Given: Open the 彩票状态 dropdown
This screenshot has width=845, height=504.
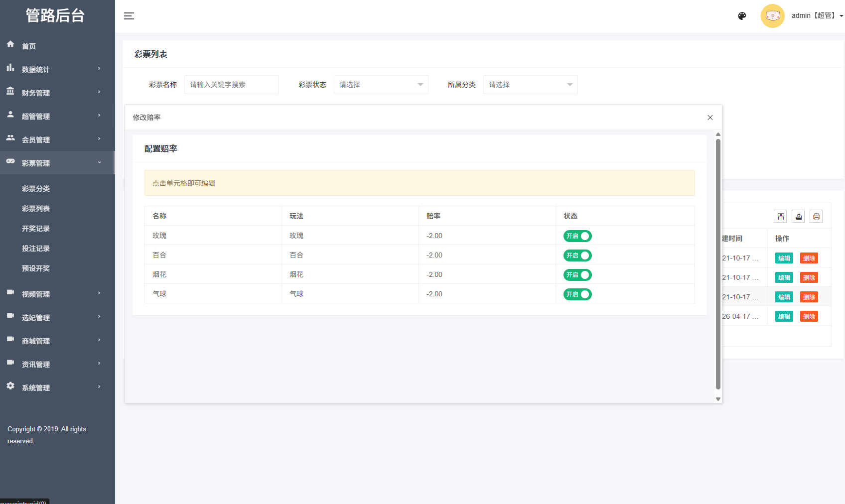Looking at the screenshot, I should point(381,85).
